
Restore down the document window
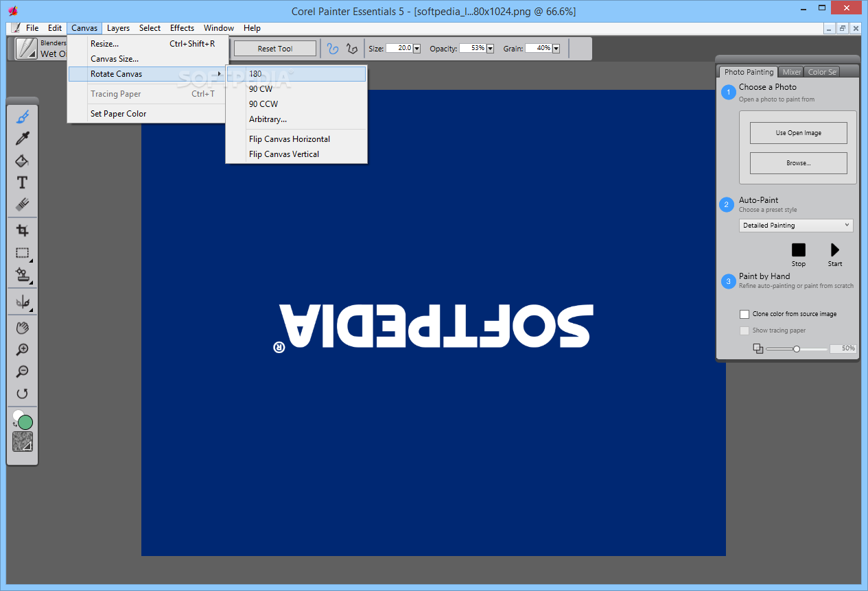coord(843,28)
